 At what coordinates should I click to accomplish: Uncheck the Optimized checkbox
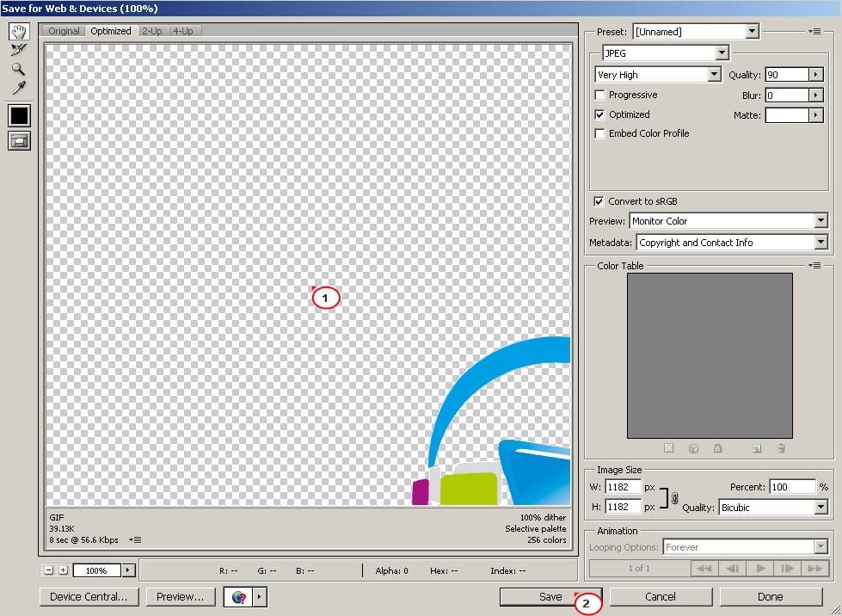[x=600, y=114]
